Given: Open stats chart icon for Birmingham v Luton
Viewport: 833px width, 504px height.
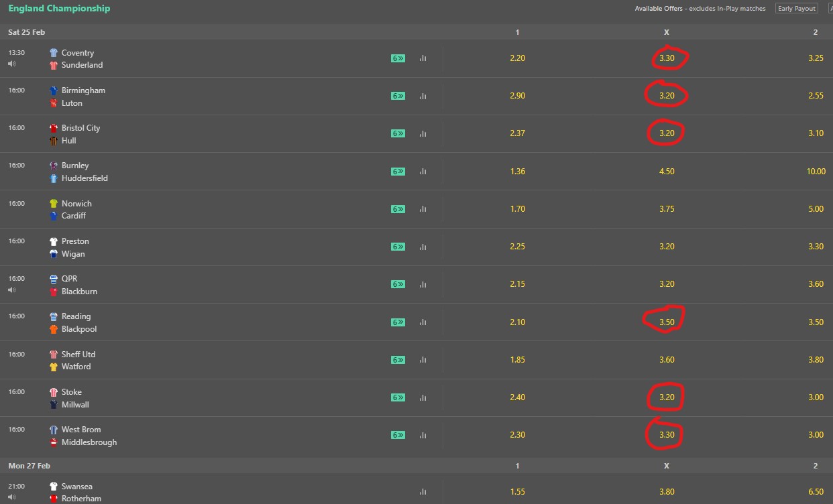Looking at the screenshot, I should [x=423, y=96].
